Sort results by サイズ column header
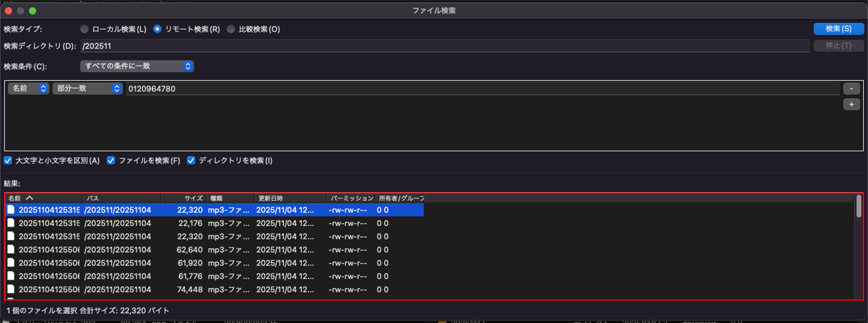Screen dimensions: 868x323 pyautogui.click(x=193, y=198)
